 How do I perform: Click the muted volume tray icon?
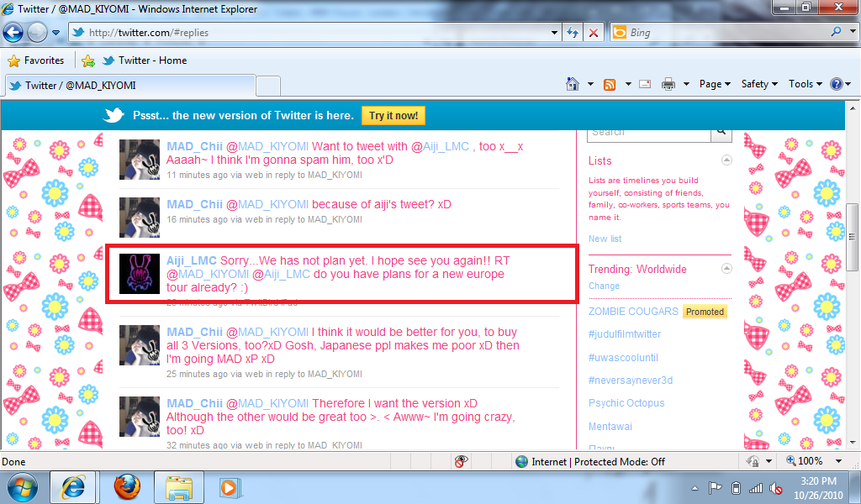point(775,487)
